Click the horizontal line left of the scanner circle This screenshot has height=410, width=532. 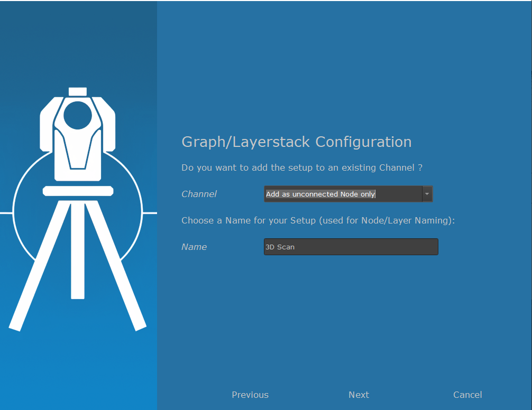(x=5, y=213)
